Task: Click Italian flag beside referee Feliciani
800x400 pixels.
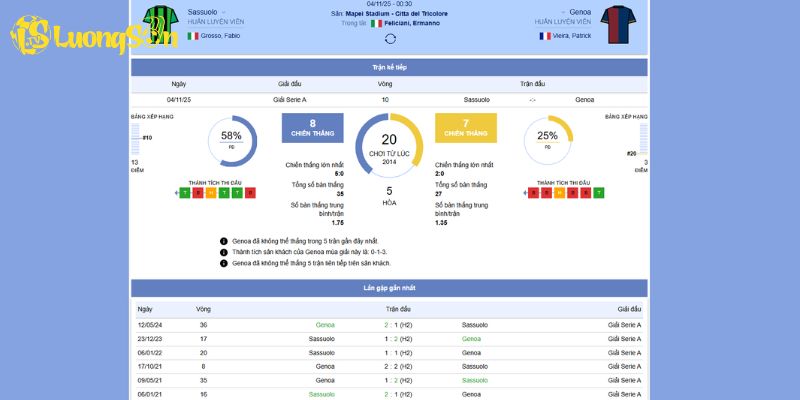Action: tap(376, 23)
